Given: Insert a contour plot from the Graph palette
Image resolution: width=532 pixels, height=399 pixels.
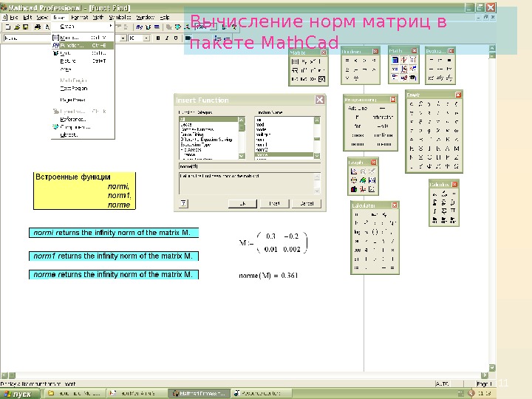Looking at the screenshot, I should 372,180.
